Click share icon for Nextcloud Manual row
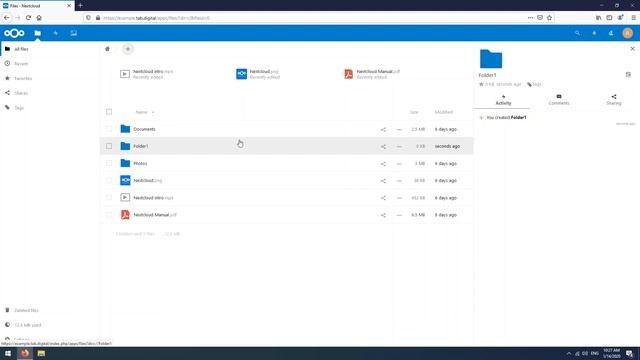This screenshot has height=360, width=640. (383, 215)
